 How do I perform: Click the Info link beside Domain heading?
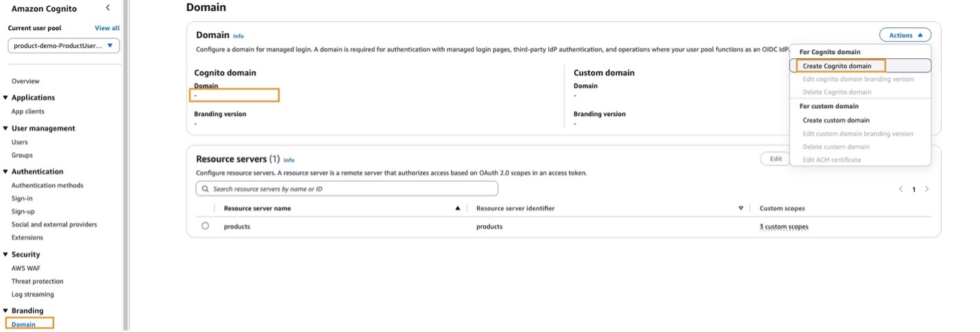coord(238,36)
